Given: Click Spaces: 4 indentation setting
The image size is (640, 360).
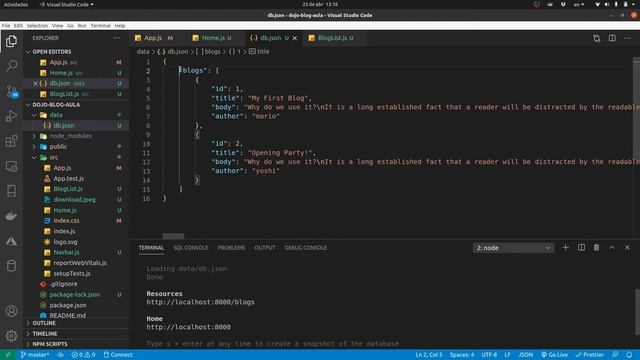Looking at the screenshot, I should pos(462,355).
